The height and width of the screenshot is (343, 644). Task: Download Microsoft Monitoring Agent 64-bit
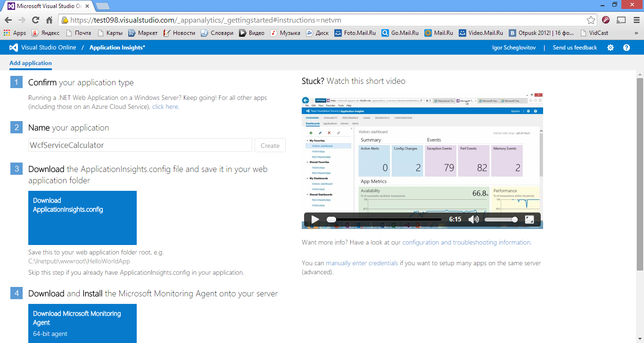[83, 323]
